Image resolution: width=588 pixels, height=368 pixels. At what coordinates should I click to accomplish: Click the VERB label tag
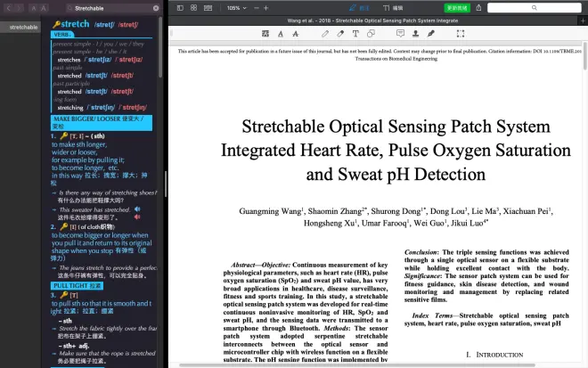(62, 35)
